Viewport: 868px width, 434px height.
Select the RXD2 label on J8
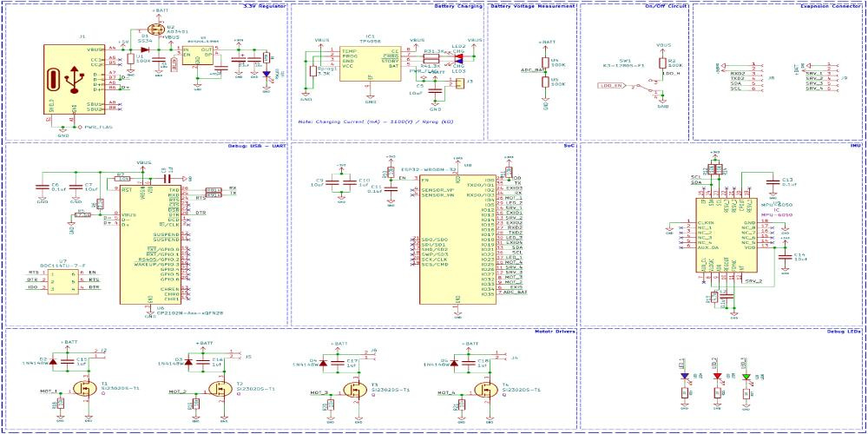[738, 73]
